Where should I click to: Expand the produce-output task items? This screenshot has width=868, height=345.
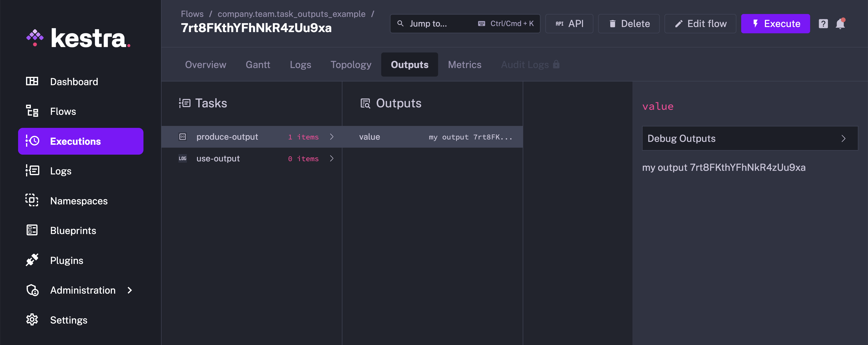pyautogui.click(x=332, y=137)
